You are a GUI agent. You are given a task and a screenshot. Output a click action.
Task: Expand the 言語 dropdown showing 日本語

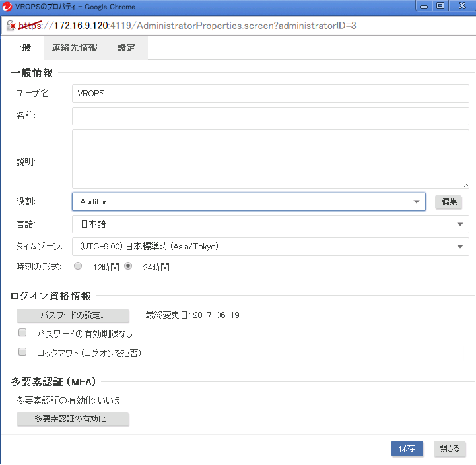[270, 224]
